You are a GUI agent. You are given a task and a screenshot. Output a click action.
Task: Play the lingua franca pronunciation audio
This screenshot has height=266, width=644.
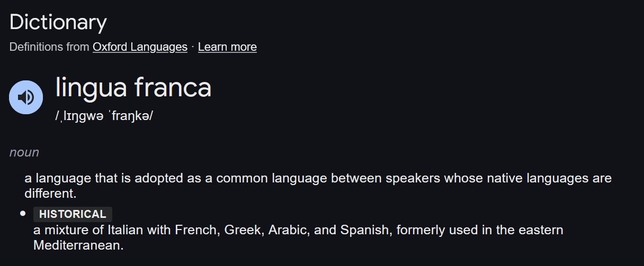point(26,97)
